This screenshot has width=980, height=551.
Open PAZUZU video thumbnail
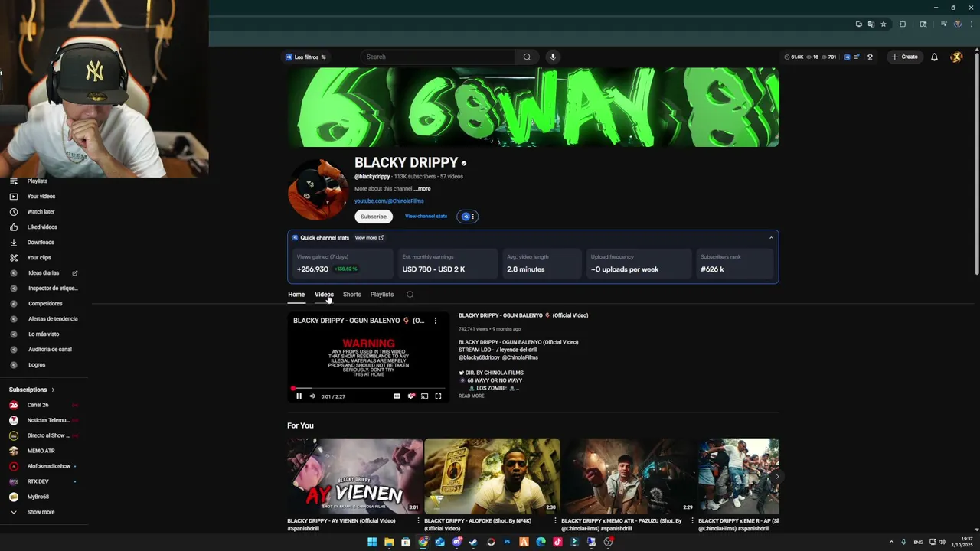[629, 476]
